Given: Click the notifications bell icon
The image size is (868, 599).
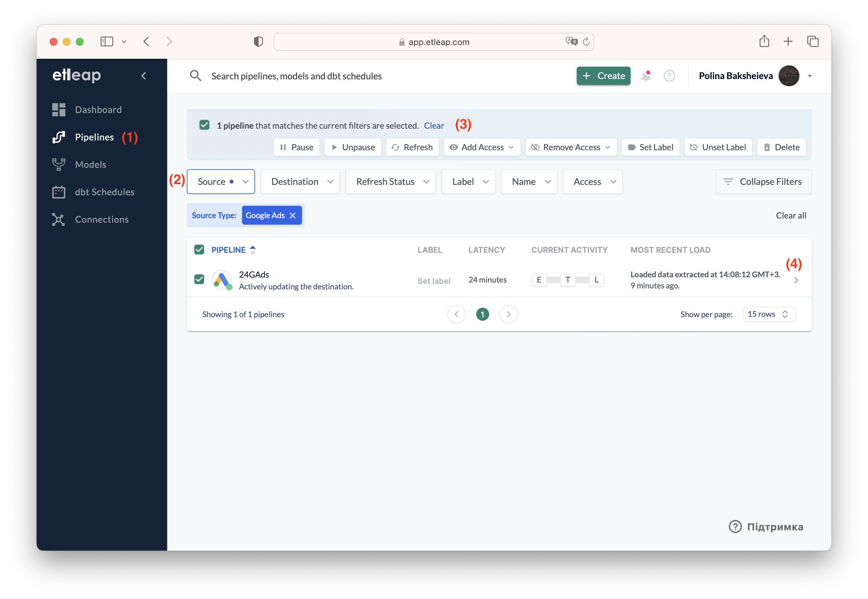Looking at the screenshot, I should (x=646, y=76).
